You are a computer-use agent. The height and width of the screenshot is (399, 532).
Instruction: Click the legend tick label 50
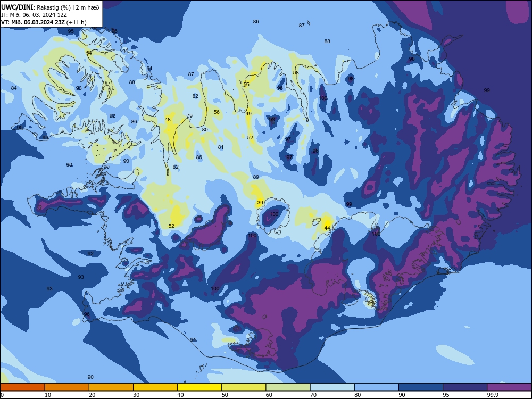[225, 395]
